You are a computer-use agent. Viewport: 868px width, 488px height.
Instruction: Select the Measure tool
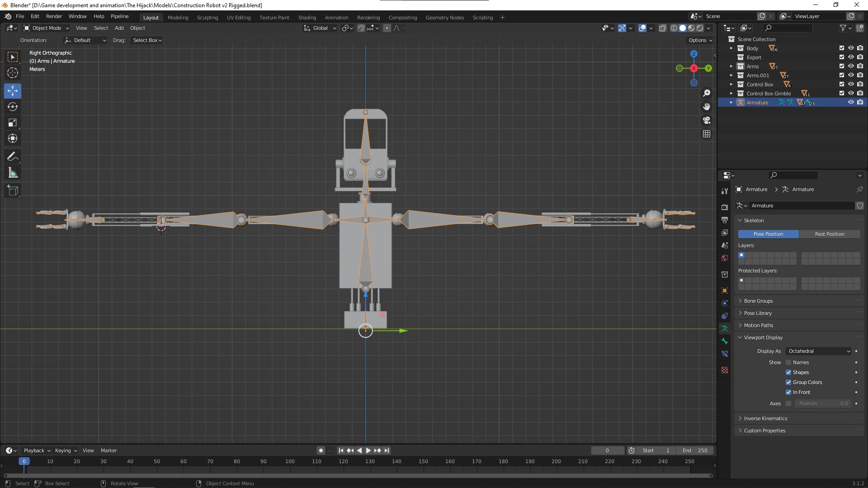coord(13,173)
